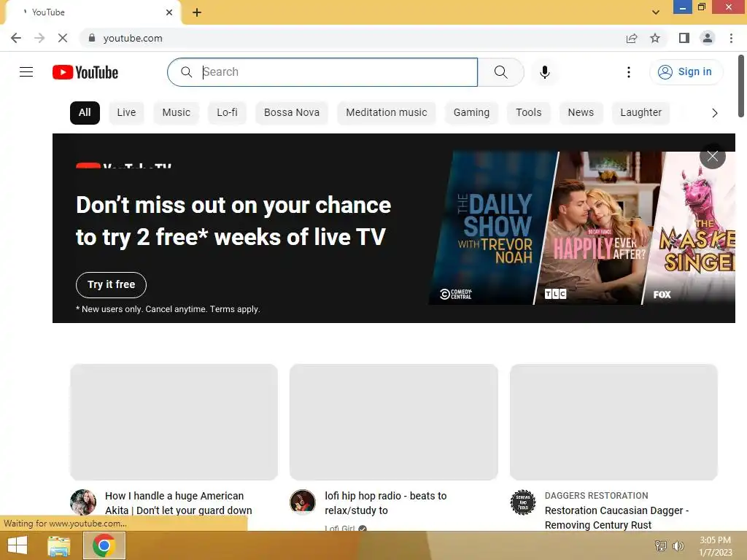Image resolution: width=747 pixels, height=560 pixels.
Task: Toggle the Chrome side panel
Action: 684,38
